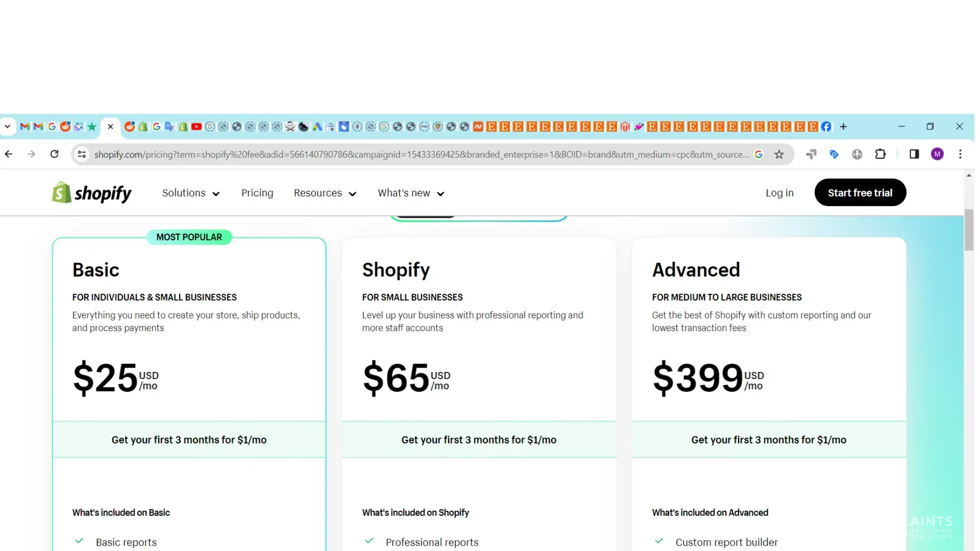The height and width of the screenshot is (551, 980).
Task: Open the tab search dropdown chevron
Action: coord(7,127)
